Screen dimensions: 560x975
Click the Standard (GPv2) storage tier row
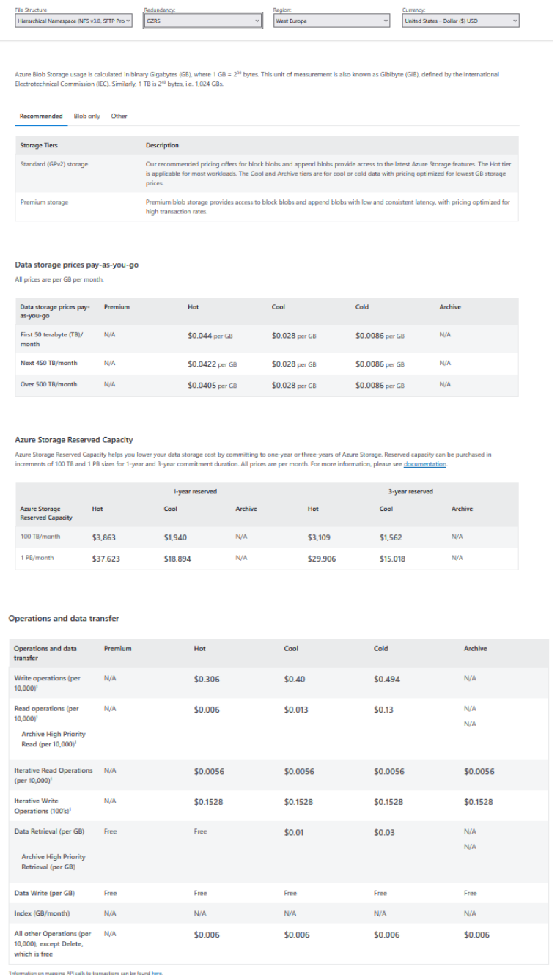54,164
